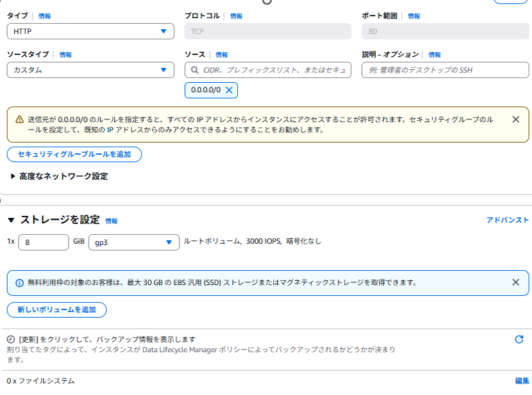This screenshot has height=395, width=532.
Task: Dismiss the free tier storage info banner
Action: 516,282
